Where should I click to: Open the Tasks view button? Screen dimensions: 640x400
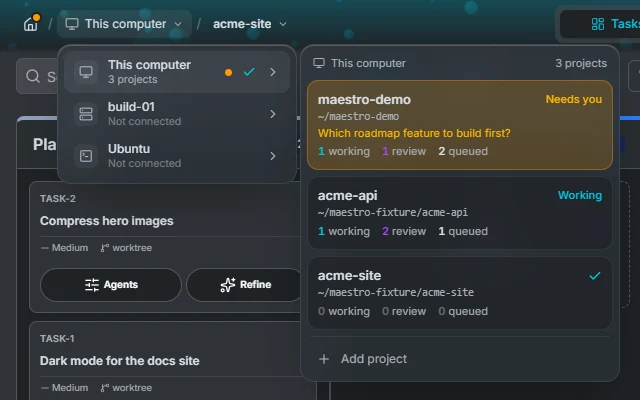click(601, 24)
